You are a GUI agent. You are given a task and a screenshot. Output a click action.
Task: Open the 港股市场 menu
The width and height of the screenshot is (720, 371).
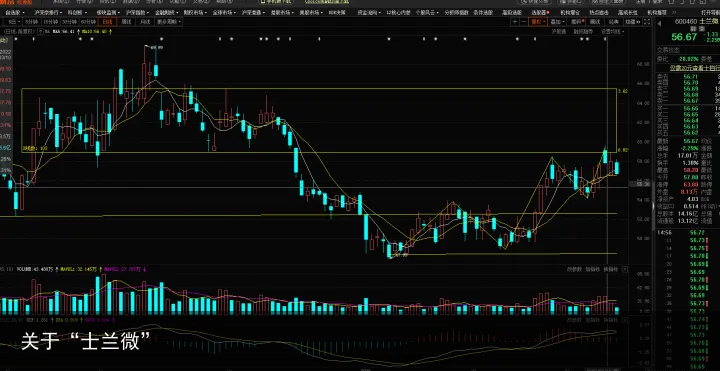282,12
